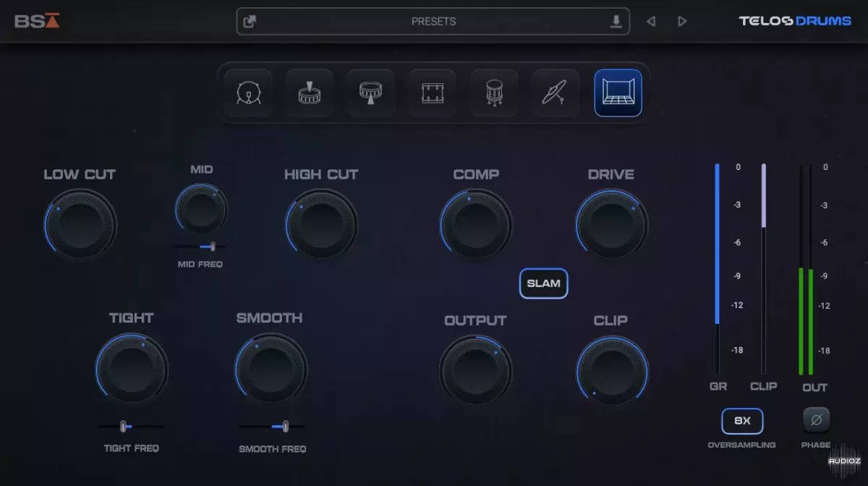Click the TIGHT FREQ slider handle
Viewport: 868px width, 486px height.
point(123,426)
